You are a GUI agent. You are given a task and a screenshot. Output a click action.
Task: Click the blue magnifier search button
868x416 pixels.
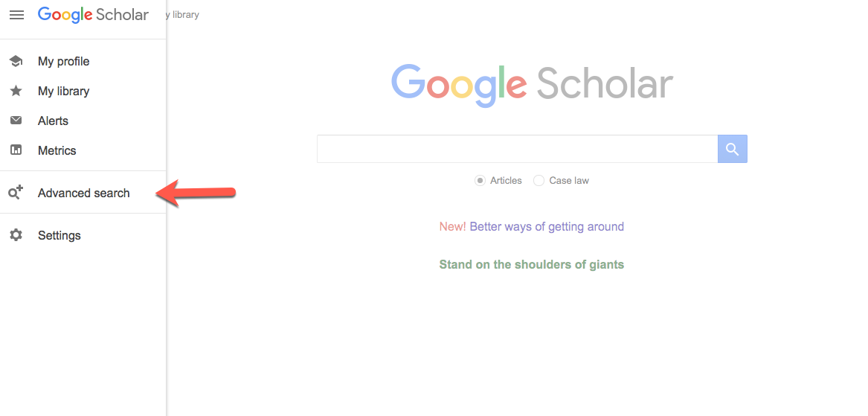tap(733, 149)
